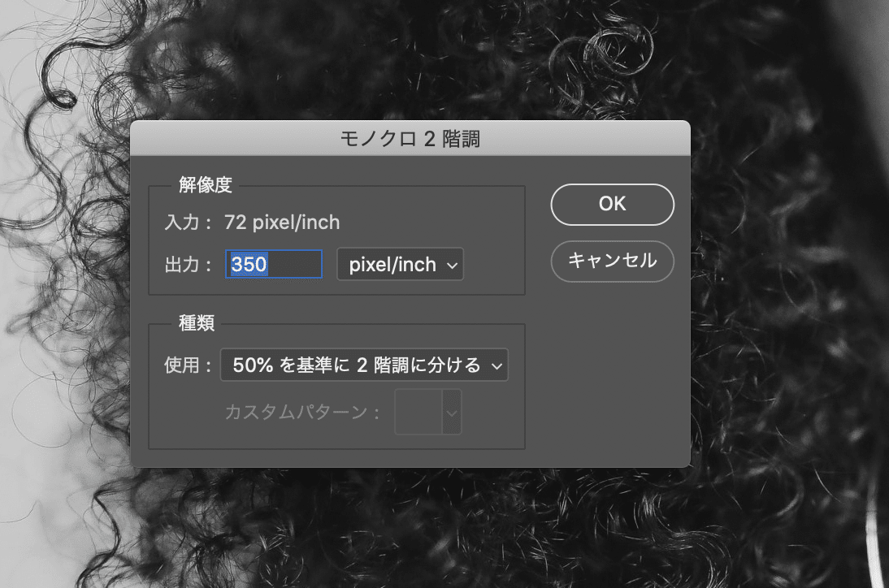Screen dimensions: 889x588
Task: Select the 出力 resolution input showing 350
Action: click(x=274, y=264)
